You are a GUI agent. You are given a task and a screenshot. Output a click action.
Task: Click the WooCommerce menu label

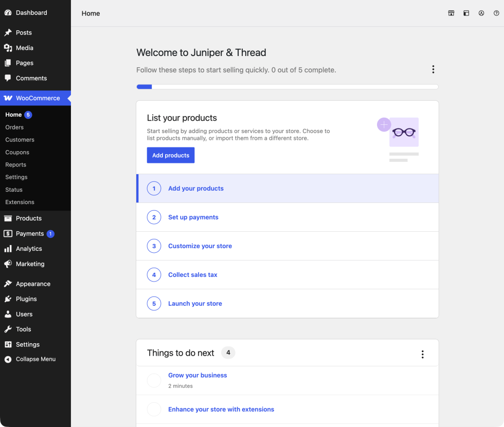point(38,98)
